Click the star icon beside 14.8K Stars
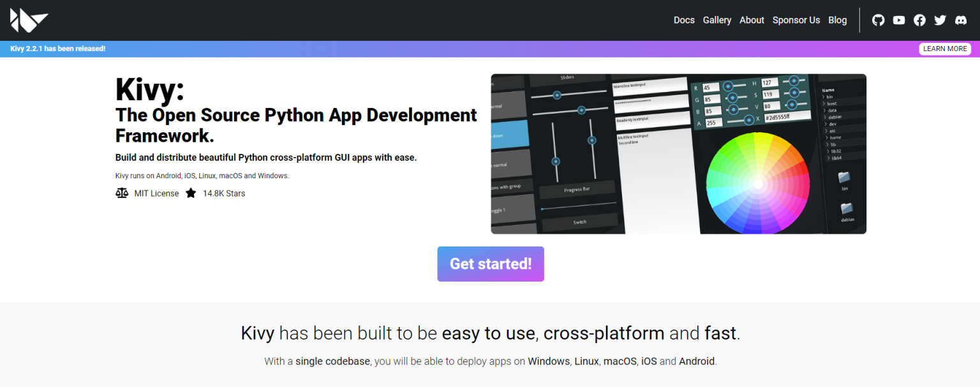This screenshot has height=387, width=980. point(191,193)
